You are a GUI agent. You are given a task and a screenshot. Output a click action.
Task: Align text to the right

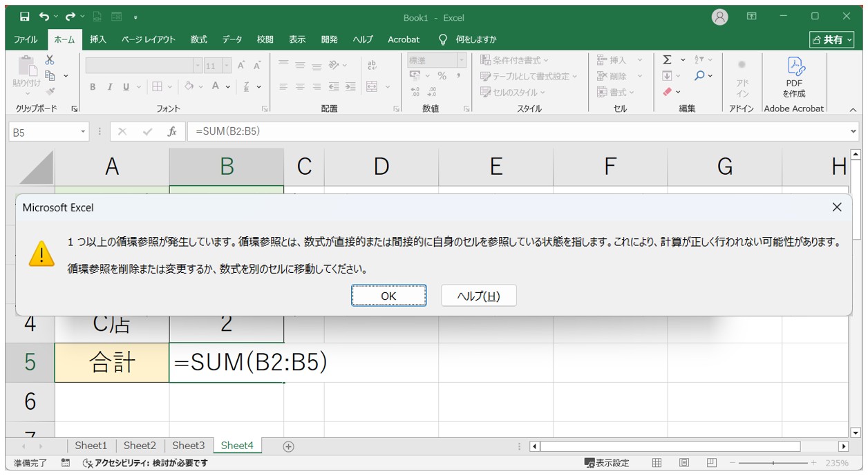[317, 86]
